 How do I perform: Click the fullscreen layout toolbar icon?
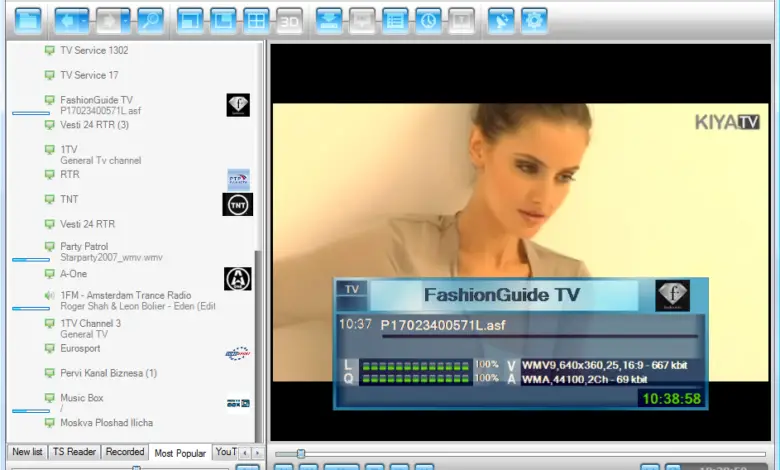223,21
